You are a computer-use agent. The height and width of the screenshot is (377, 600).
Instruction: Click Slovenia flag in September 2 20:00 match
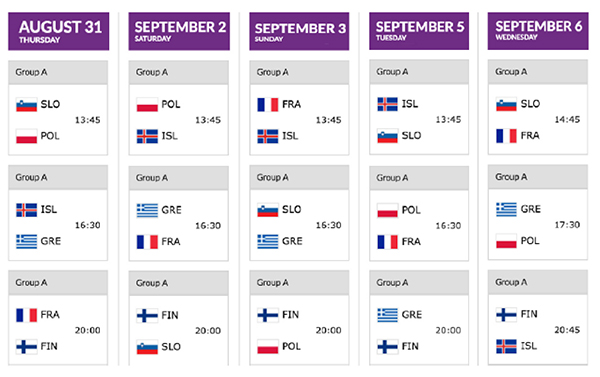(x=147, y=347)
